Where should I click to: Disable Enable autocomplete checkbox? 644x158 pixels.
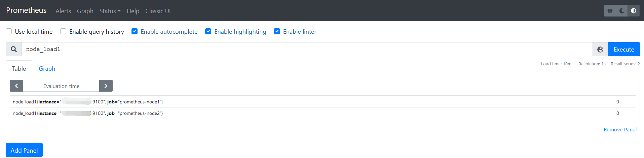point(135,31)
